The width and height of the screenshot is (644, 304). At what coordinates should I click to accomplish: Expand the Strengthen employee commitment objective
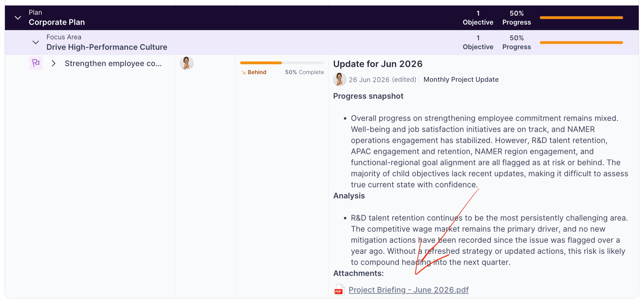tap(54, 63)
